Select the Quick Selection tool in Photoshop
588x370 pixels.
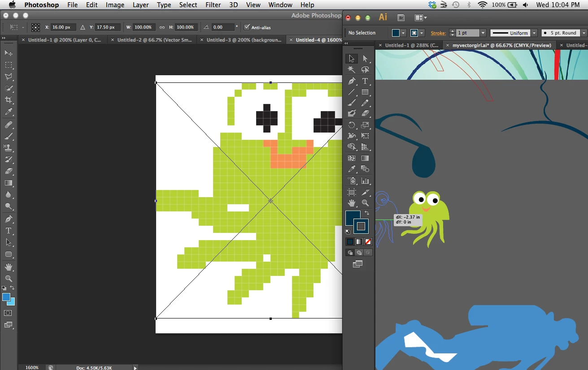9,88
